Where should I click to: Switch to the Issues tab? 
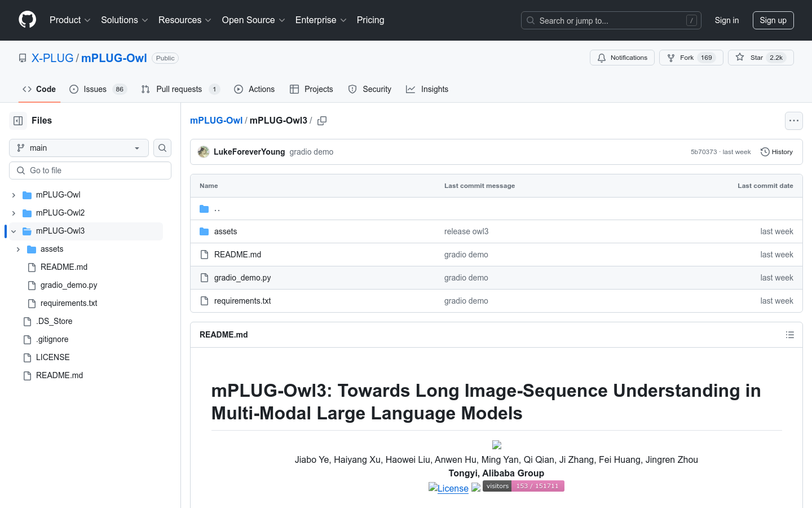[98, 89]
